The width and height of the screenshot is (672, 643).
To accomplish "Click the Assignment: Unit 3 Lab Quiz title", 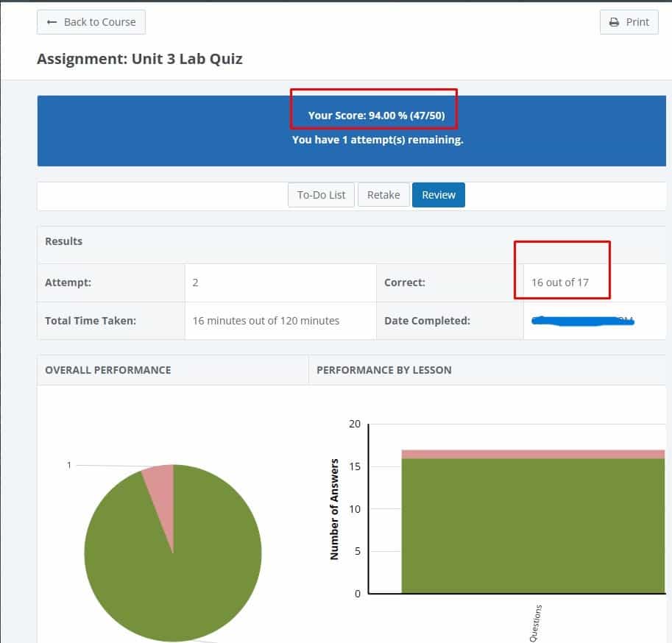I will [x=140, y=59].
